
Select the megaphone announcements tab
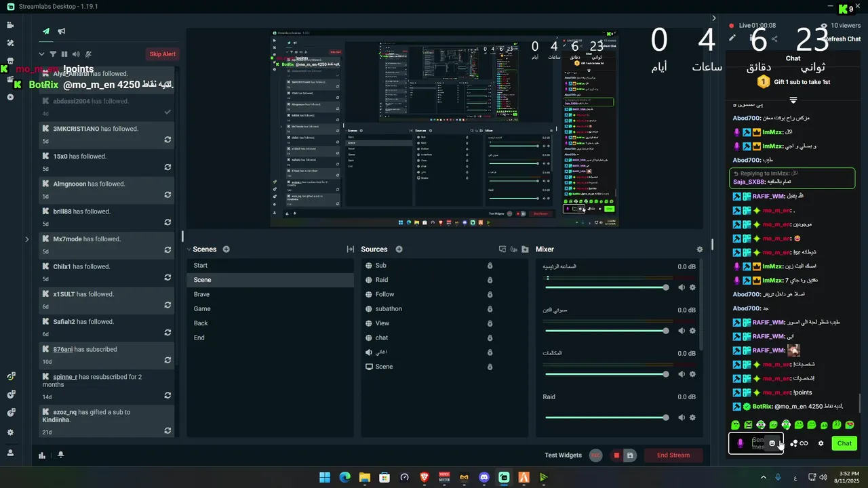62,31
